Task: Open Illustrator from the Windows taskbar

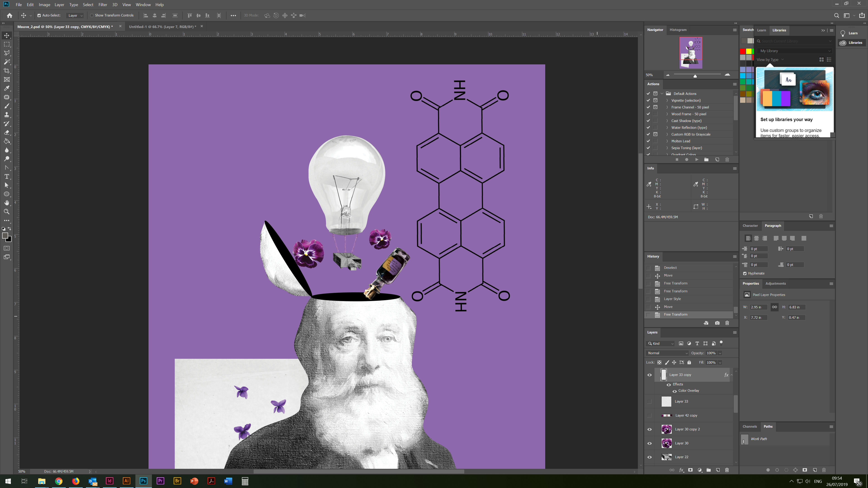Action: (x=126, y=481)
